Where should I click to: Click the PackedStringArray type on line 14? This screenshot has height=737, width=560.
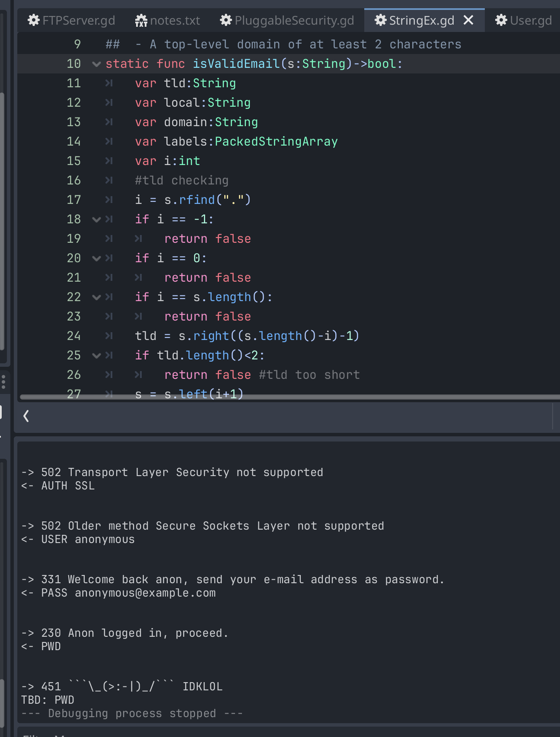(277, 142)
